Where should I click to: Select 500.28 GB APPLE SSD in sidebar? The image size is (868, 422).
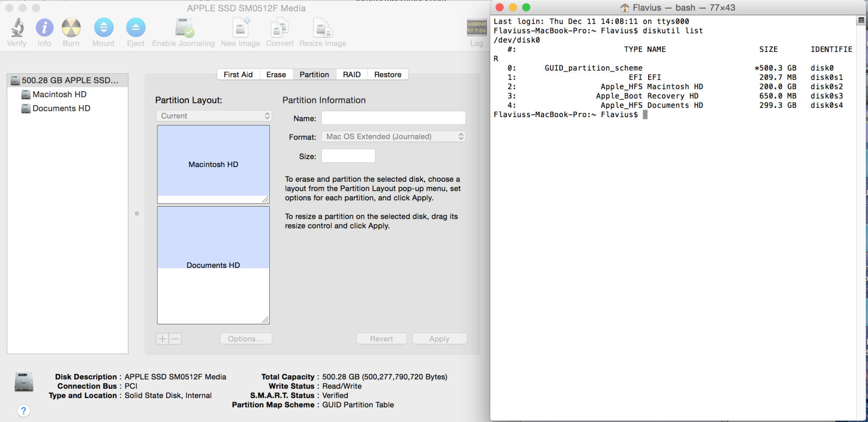point(68,80)
